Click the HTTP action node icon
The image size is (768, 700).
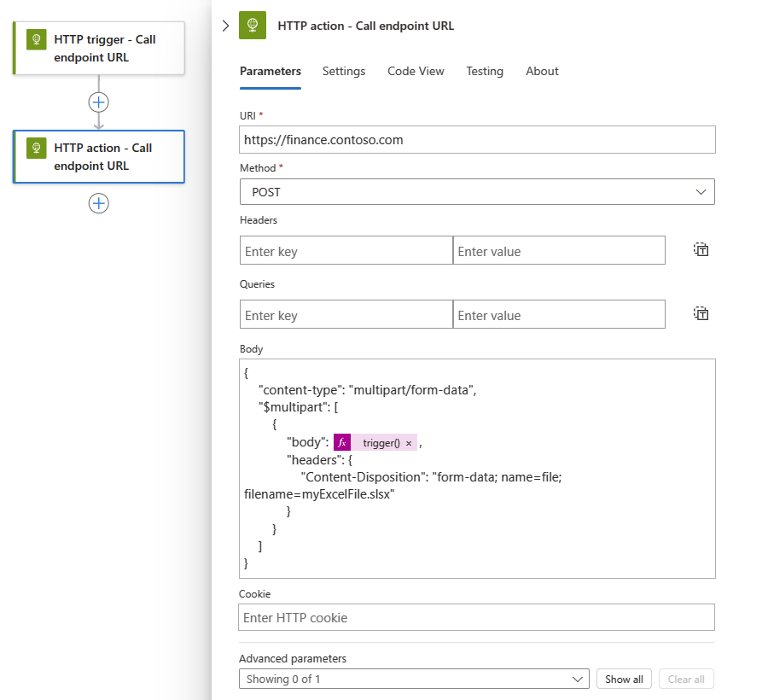[x=37, y=149]
